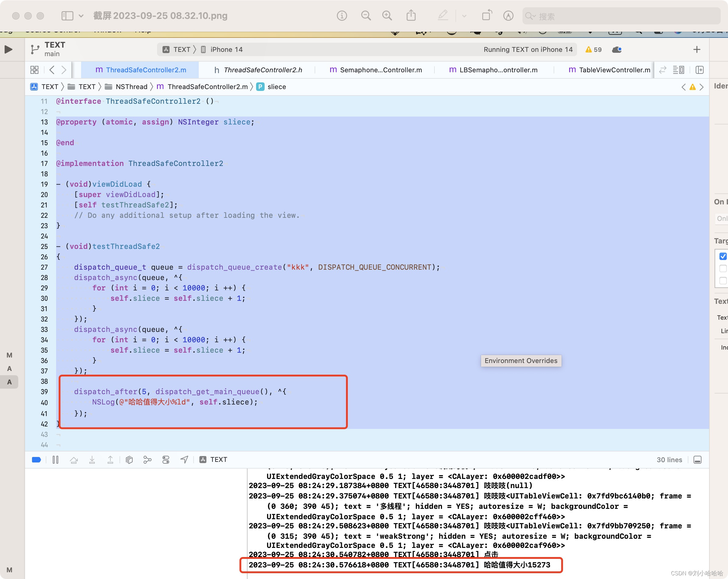Add editor on right split icon
The width and height of the screenshot is (728, 579).
click(x=700, y=70)
